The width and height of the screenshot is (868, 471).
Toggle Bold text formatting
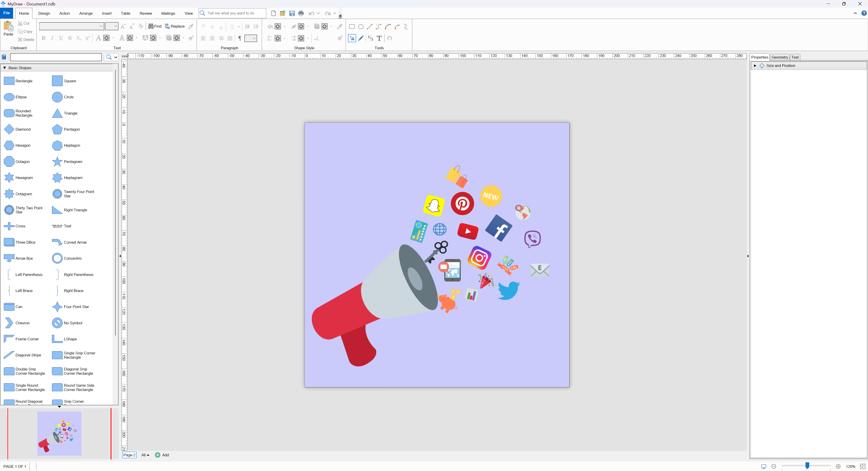coord(43,38)
